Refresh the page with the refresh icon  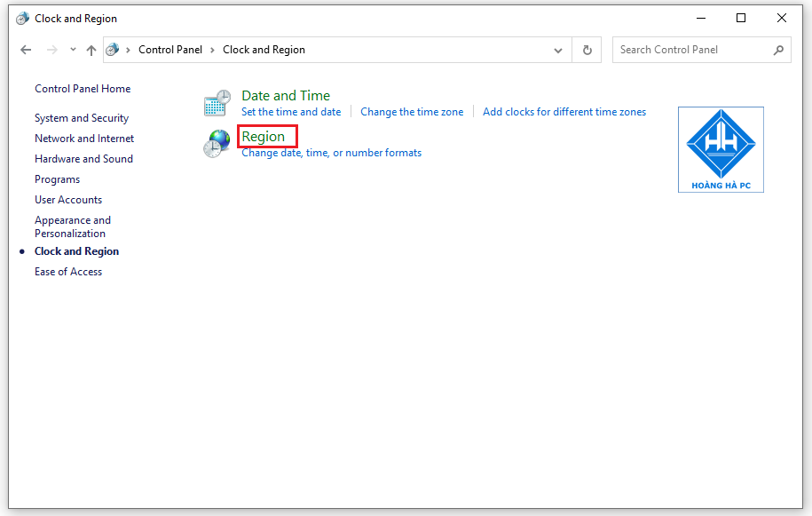coord(587,50)
